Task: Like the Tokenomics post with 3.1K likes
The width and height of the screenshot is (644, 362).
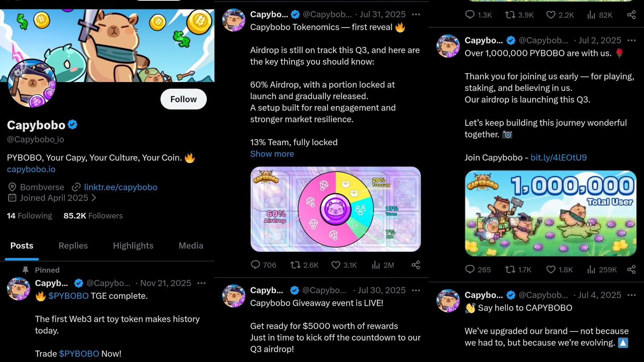Action: (x=336, y=265)
